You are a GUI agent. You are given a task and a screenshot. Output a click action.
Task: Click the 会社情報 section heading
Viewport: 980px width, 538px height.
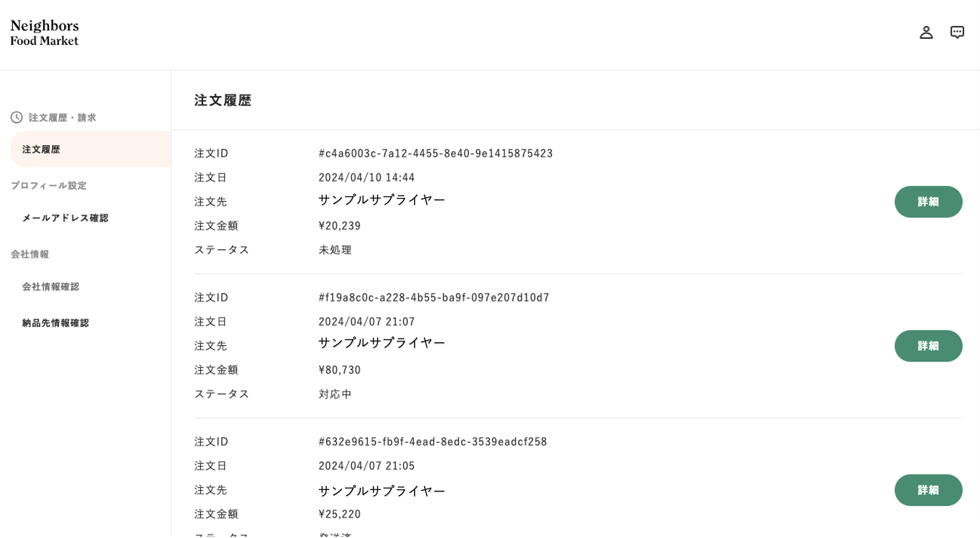pyautogui.click(x=30, y=254)
